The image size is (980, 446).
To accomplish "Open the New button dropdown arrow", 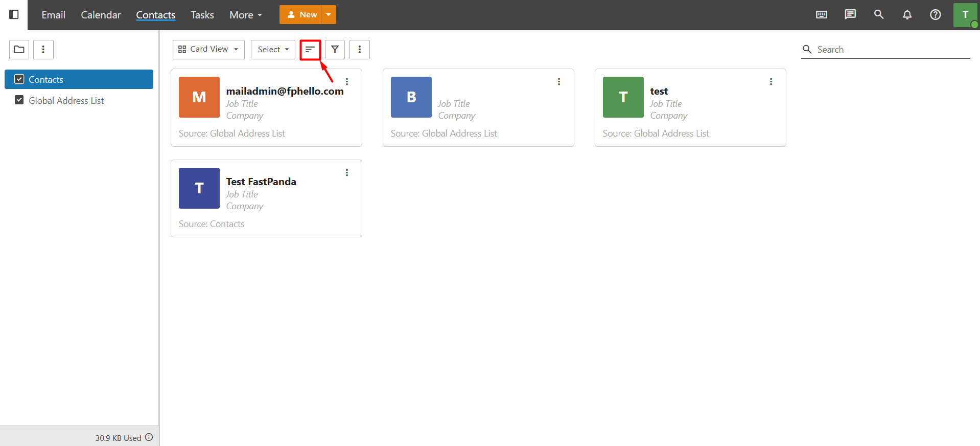I will click(x=329, y=15).
